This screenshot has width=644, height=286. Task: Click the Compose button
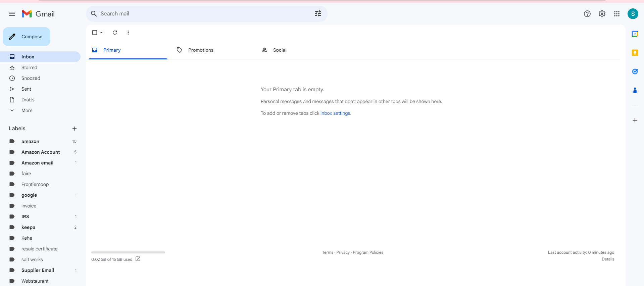[27, 37]
